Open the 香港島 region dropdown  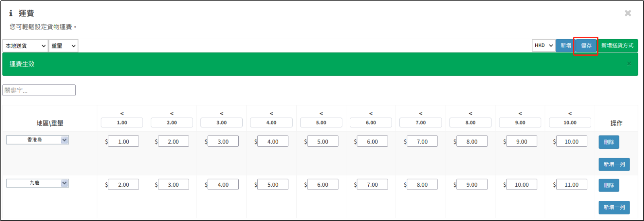tap(37, 140)
